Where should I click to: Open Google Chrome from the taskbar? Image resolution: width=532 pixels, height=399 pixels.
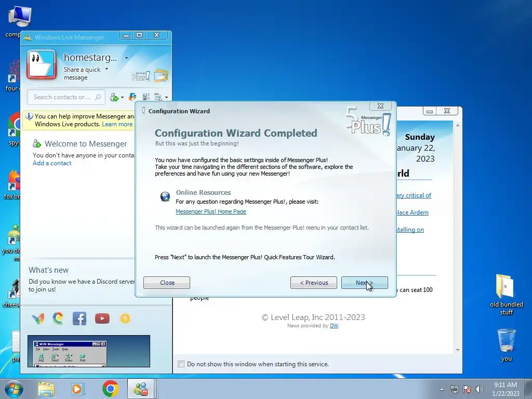[x=110, y=389]
